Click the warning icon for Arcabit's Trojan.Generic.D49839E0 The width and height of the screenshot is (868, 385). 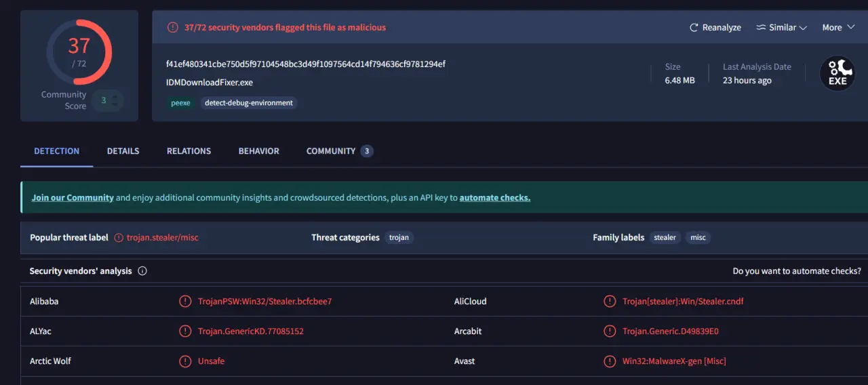610,331
